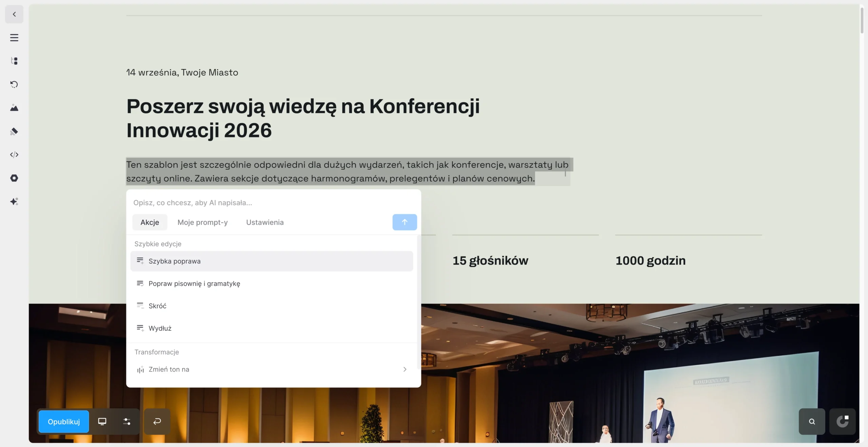This screenshot has width=868, height=447.
Task: Open the hexagon components icon
Action: tap(14, 178)
